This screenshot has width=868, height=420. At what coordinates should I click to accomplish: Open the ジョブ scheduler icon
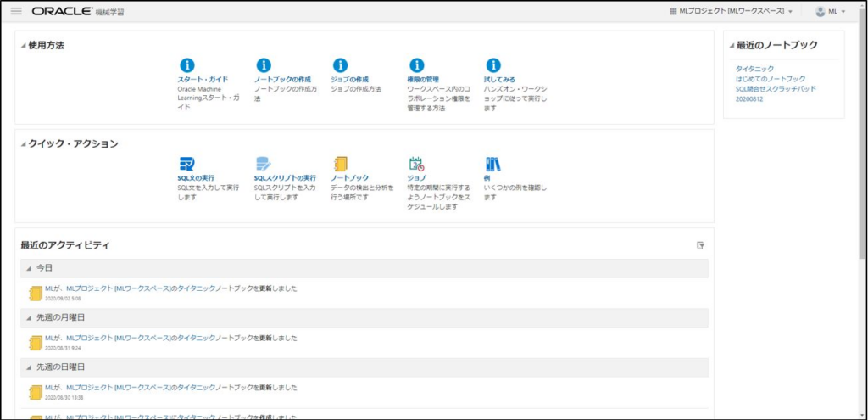pyautogui.click(x=416, y=164)
